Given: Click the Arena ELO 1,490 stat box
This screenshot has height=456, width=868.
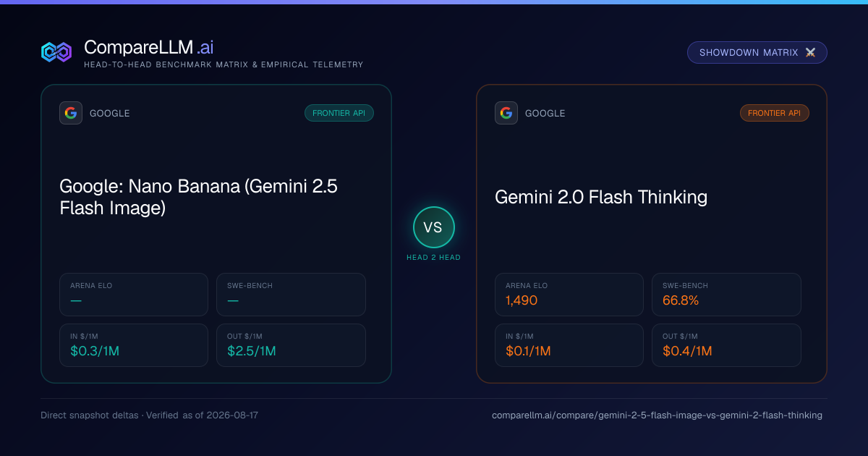Looking at the screenshot, I should coord(569,295).
